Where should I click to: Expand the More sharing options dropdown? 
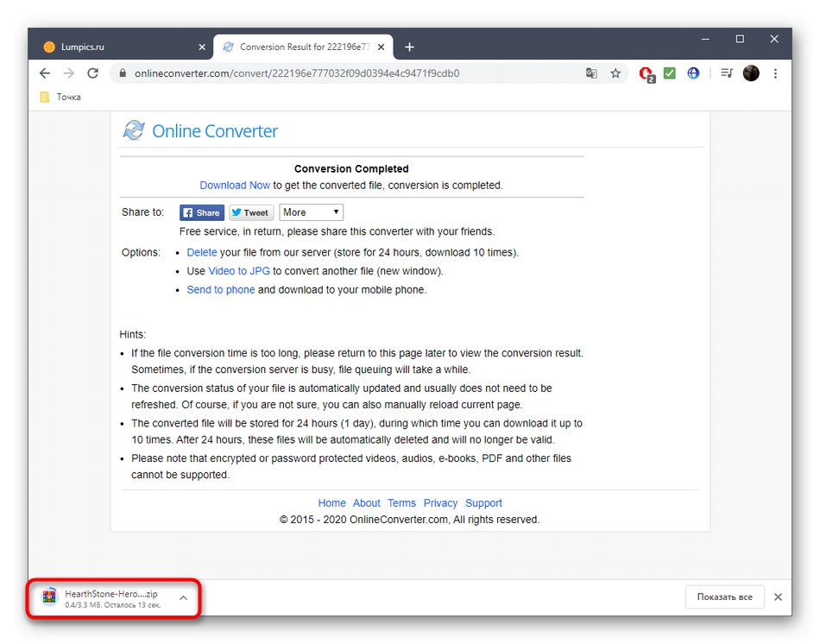(x=311, y=212)
